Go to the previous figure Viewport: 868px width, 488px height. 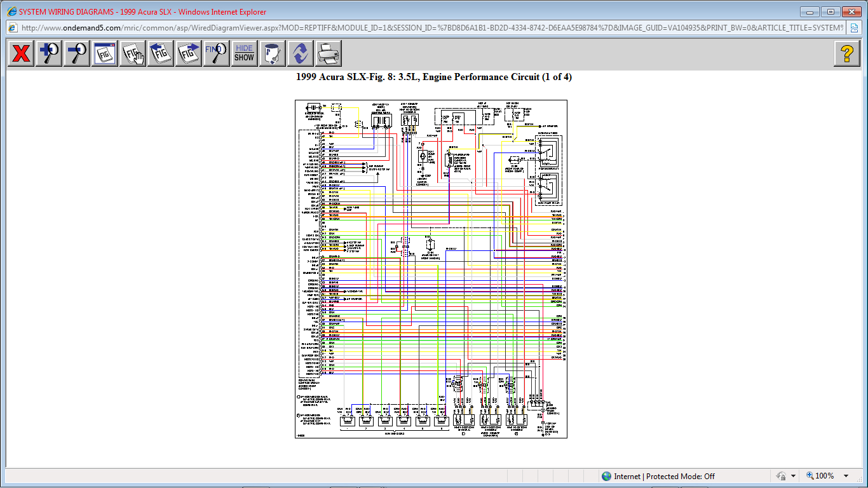pyautogui.click(x=161, y=53)
